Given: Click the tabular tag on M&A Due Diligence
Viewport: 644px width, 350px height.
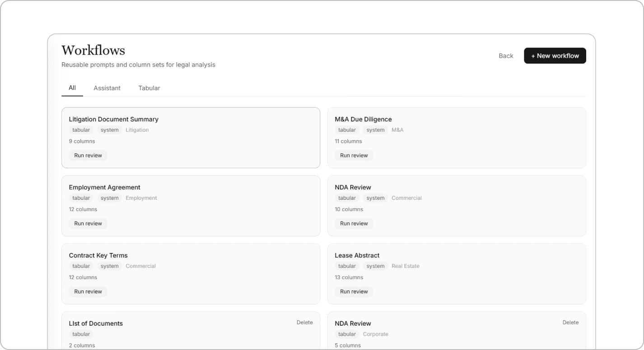Looking at the screenshot, I should pyautogui.click(x=347, y=130).
